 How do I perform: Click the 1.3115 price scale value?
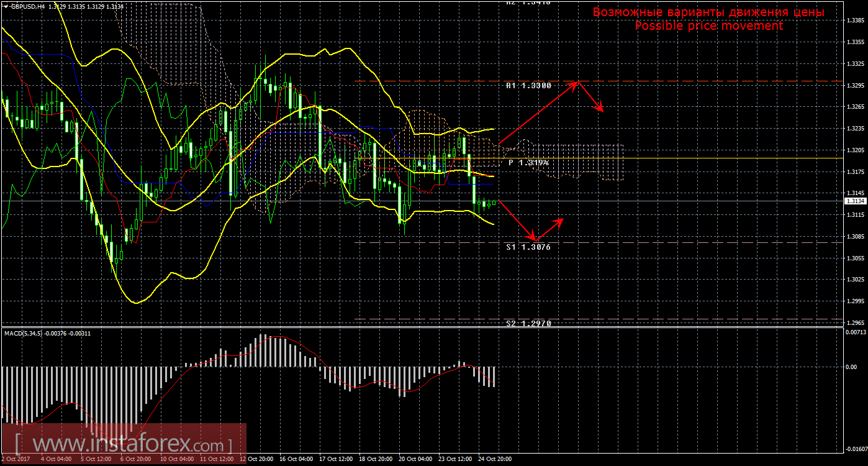point(854,215)
